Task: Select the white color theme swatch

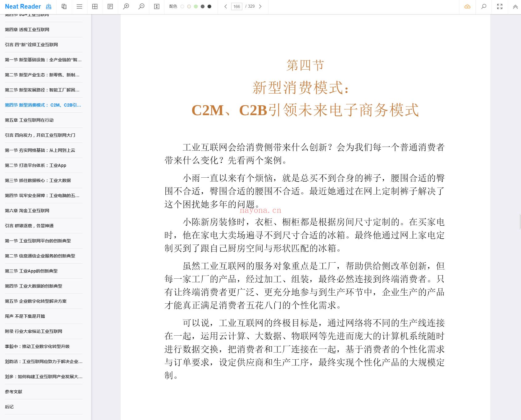Action: click(182, 6)
